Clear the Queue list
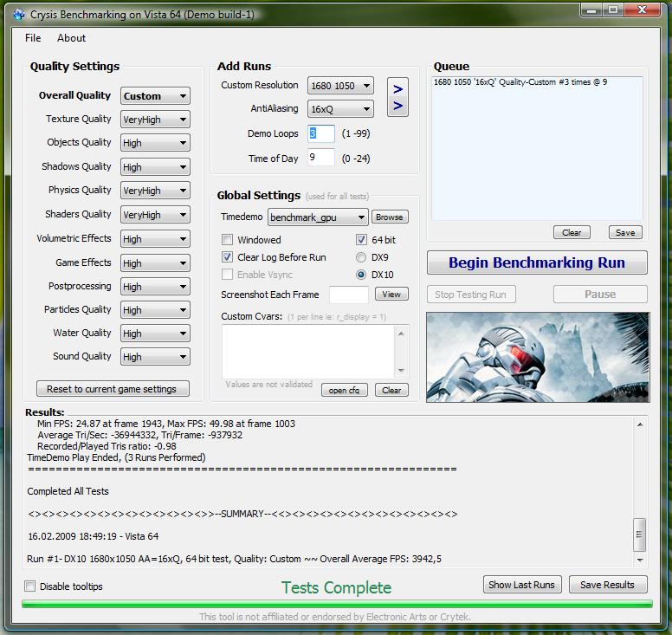Screen dimensions: 672x635 click(x=572, y=232)
